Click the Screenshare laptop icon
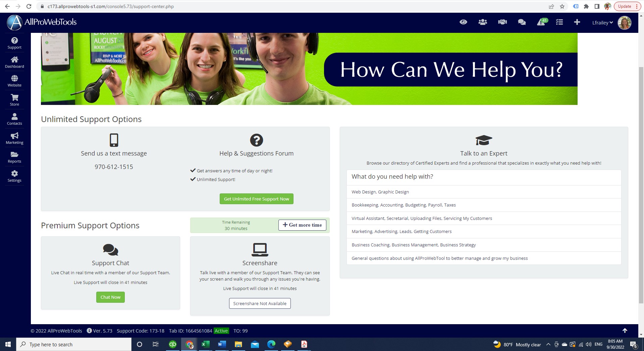The image size is (644, 351). [260, 250]
